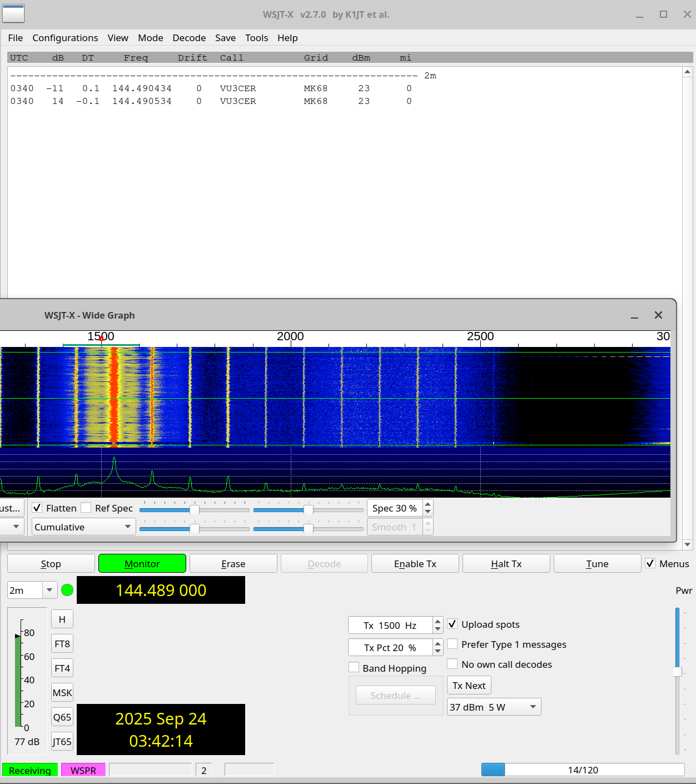
Task: Toggle the green Monitor button
Action: pos(142,563)
